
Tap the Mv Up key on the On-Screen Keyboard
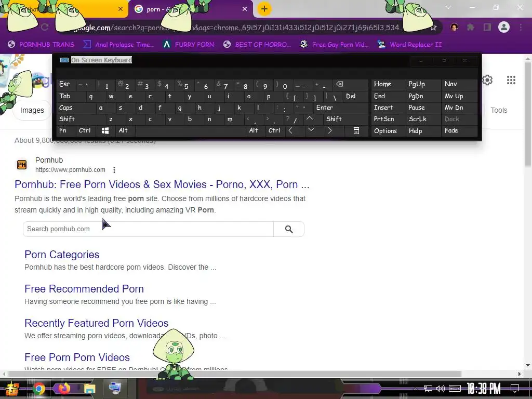[459, 96]
